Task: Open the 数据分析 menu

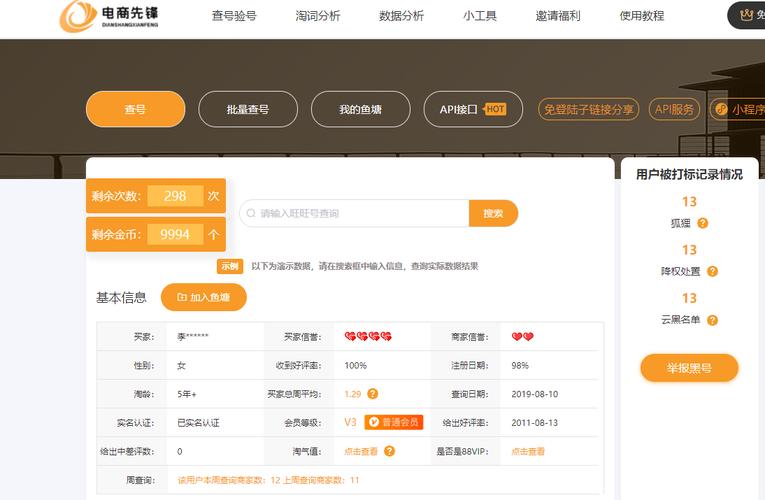Action: pyautogui.click(x=402, y=16)
